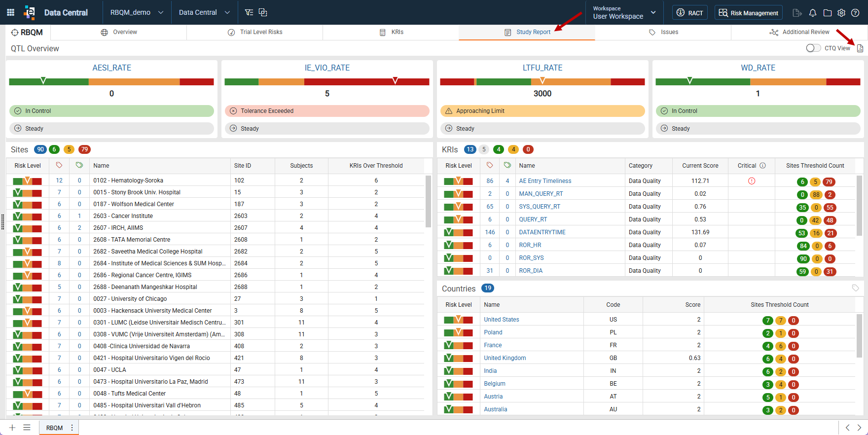Click the critical alert icon for AE Entry Timeliness
Screen dimensions: 868x435
click(752, 181)
